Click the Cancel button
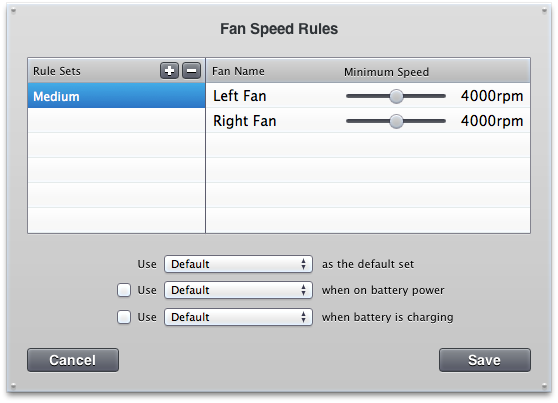Viewport: 558px width, 403px height. [73, 360]
